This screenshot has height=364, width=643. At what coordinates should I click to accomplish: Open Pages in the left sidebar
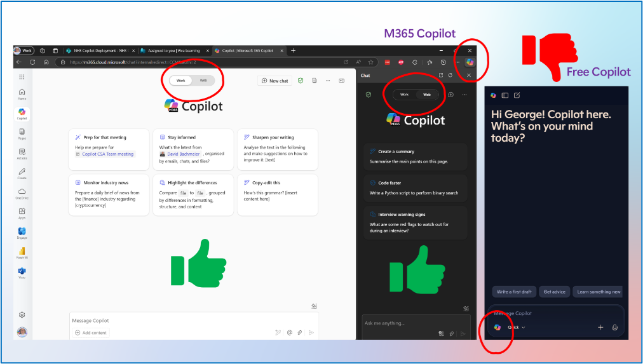22,132
